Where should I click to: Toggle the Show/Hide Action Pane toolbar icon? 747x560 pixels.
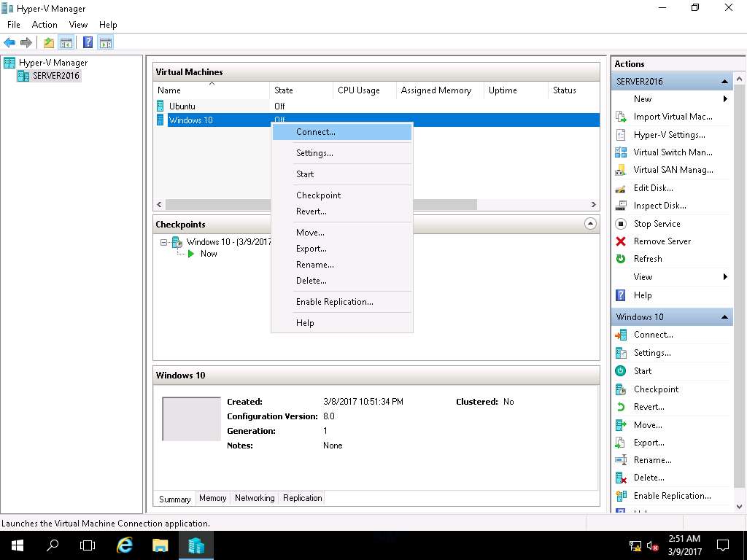[106, 43]
